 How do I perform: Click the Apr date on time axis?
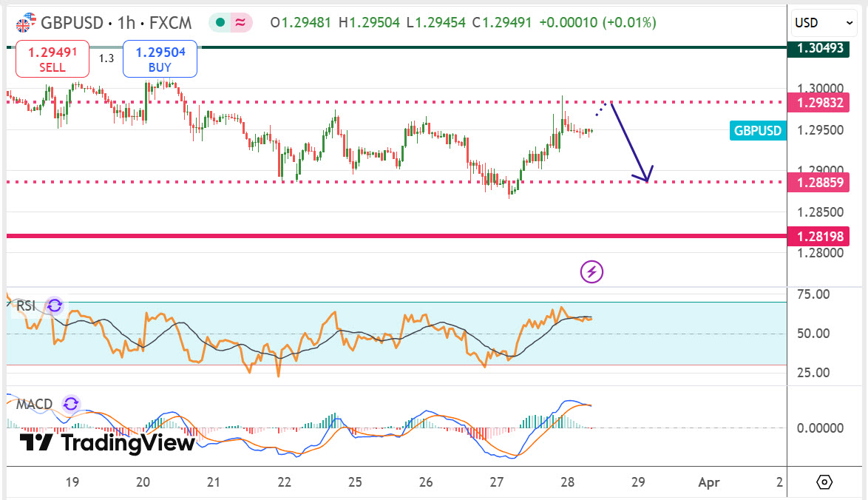708,482
